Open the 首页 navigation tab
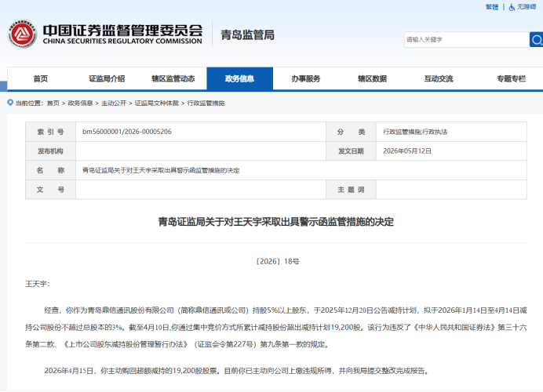This screenshot has height=392, width=543. tap(41, 79)
